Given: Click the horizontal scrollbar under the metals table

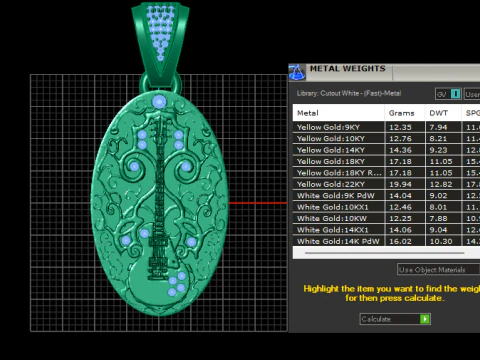Looking at the screenshot, I should coord(384,253).
